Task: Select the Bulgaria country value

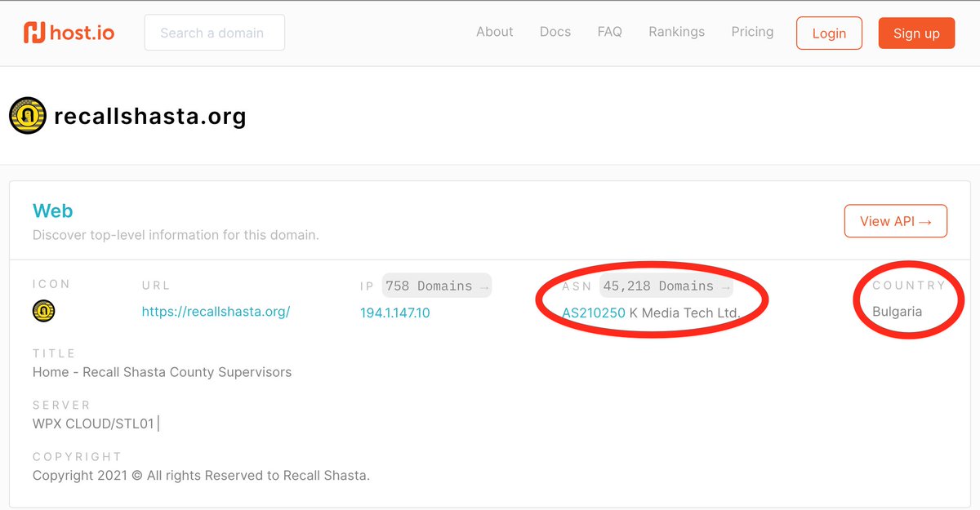Action: tap(897, 312)
